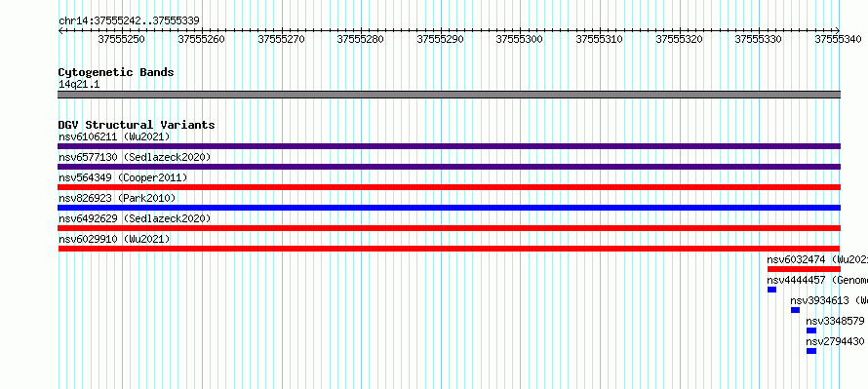This screenshot has width=868, height=389.
Task: Click the nsv564349 (Cooper2011) label
Action: [x=123, y=177]
